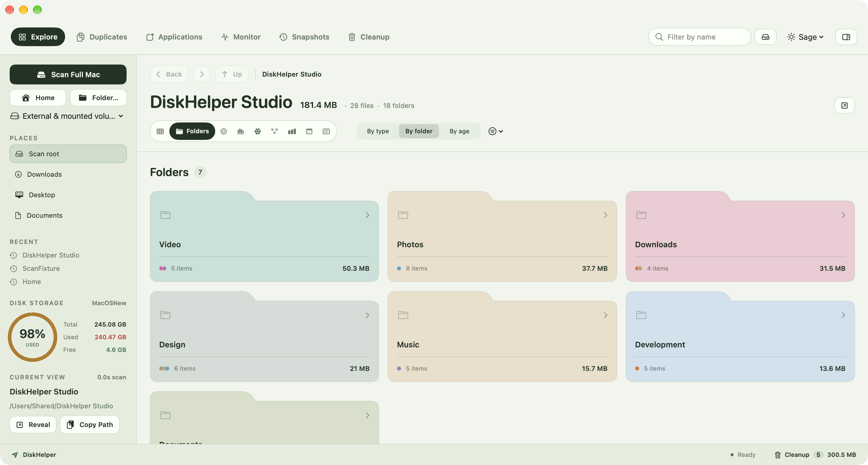Click the download icon beside Downloads place
868x465 pixels.
click(18, 174)
